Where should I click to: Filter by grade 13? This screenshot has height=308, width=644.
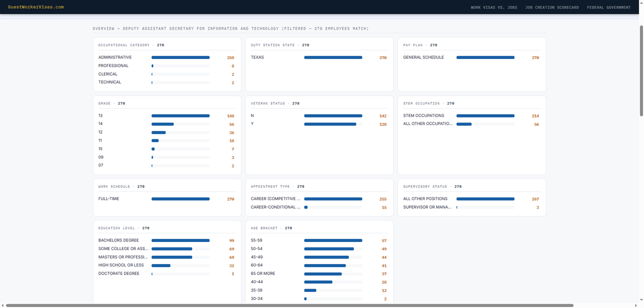(x=167, y=116)
